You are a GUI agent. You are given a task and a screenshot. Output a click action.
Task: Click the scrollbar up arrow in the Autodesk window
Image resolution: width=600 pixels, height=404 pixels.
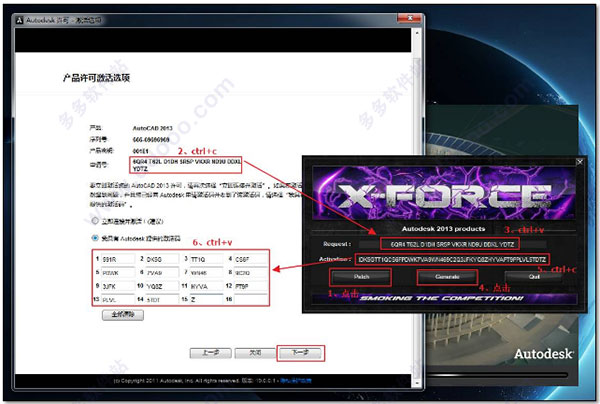(417, 33)
